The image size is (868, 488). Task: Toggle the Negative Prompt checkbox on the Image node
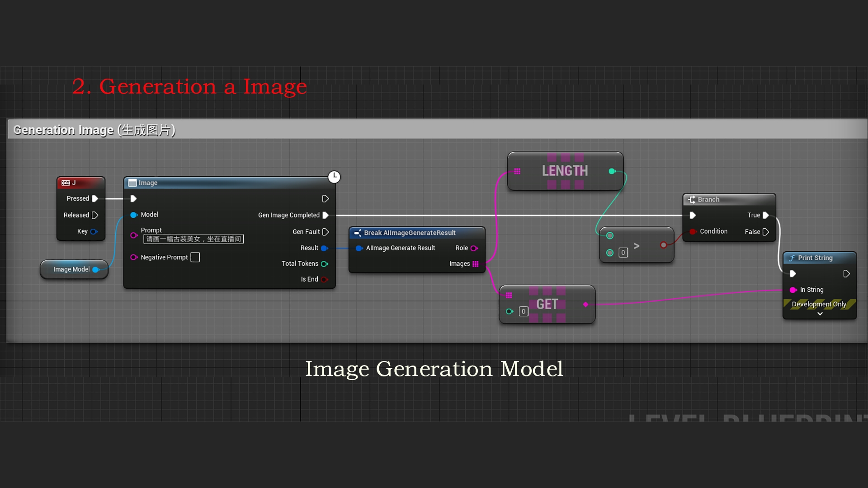coord(195,257)
